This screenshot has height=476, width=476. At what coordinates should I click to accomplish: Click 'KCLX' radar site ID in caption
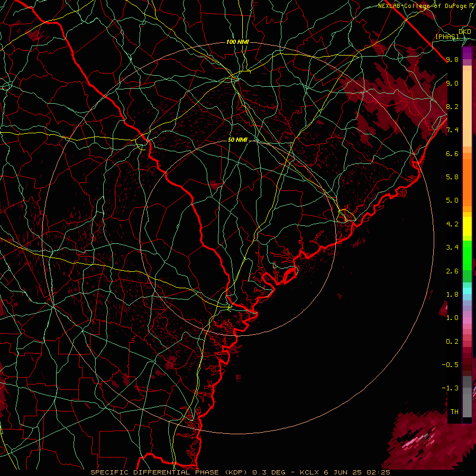click(309, 472)
